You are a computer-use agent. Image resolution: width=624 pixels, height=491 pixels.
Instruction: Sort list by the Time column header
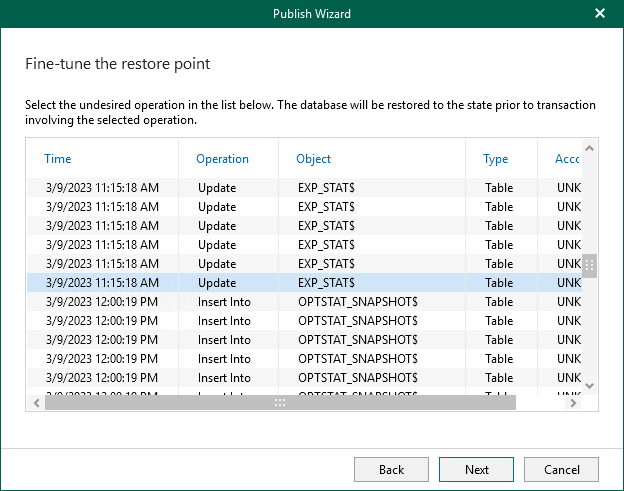click(x=58, y=159)
